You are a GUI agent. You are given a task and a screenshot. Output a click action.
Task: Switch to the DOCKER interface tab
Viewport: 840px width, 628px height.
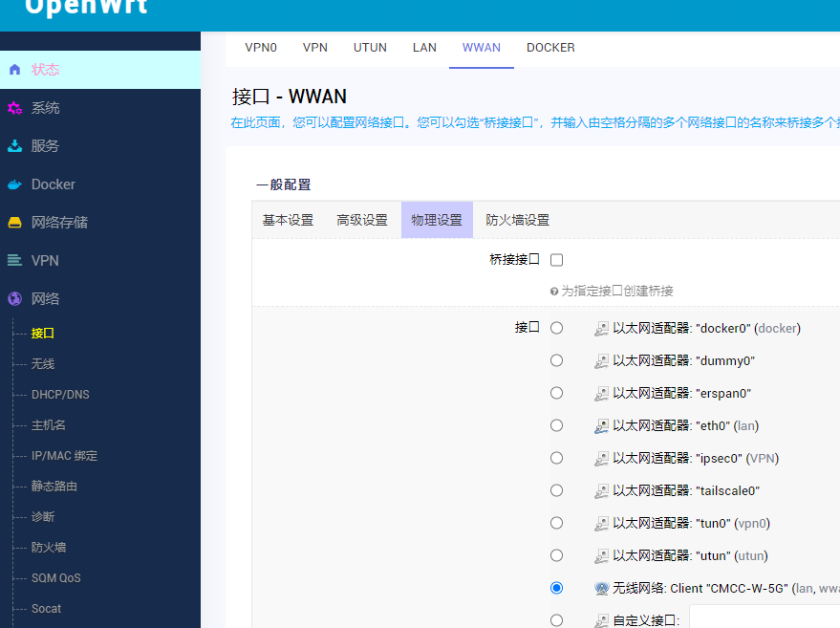(x=550, y=48)
